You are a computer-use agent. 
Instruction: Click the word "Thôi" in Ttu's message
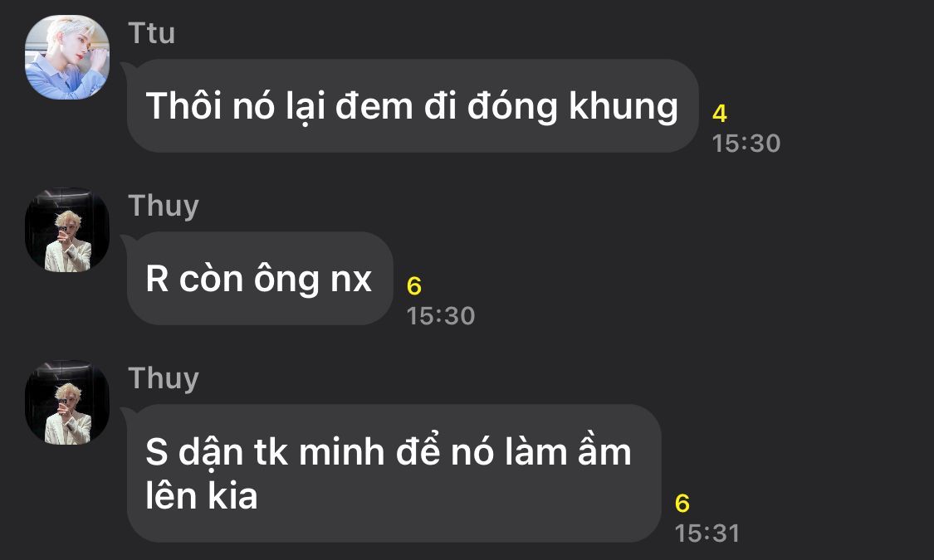tap(184, 106)
